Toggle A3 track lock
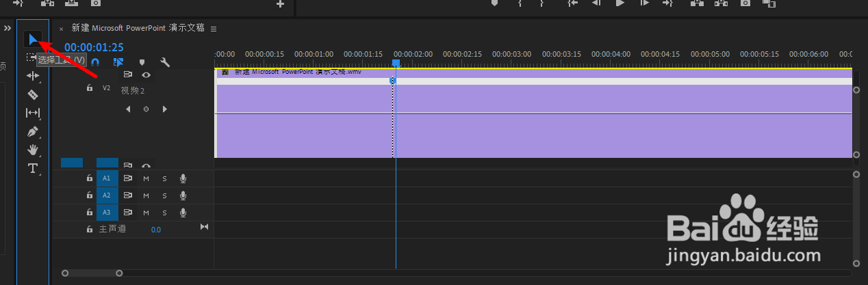The height and width of the screenshot is (285, 868). coord(89,213)
